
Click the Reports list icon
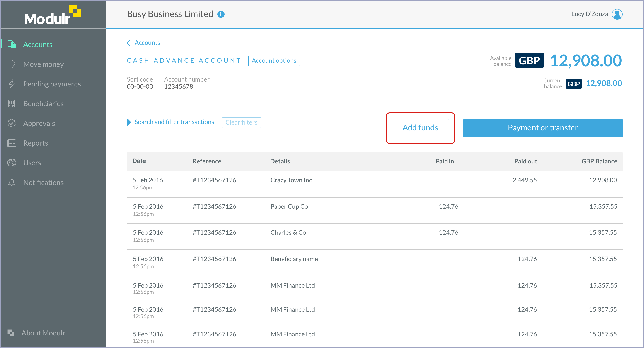tap(11, 143)
